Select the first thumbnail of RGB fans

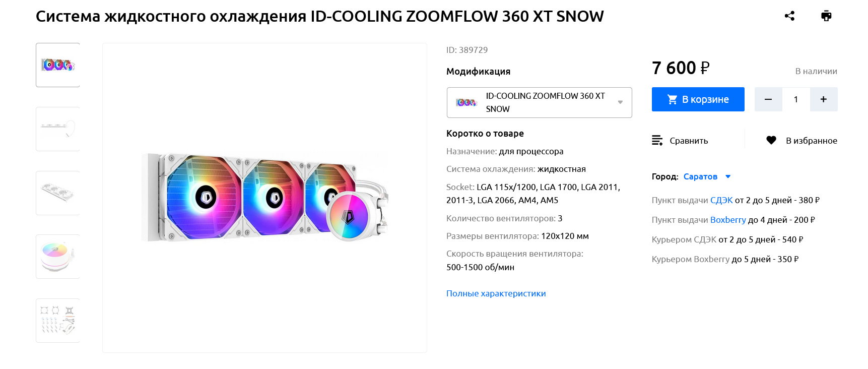pos(58,65)
